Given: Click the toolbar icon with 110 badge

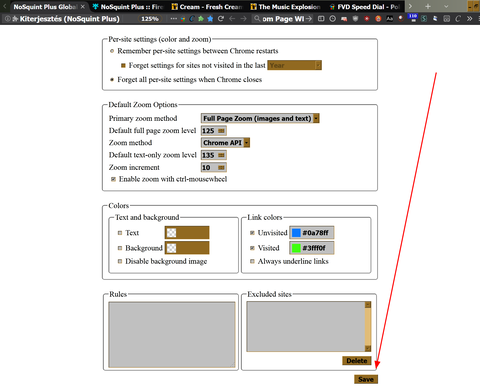Looking at the screenshot, I should coord(413,18).
